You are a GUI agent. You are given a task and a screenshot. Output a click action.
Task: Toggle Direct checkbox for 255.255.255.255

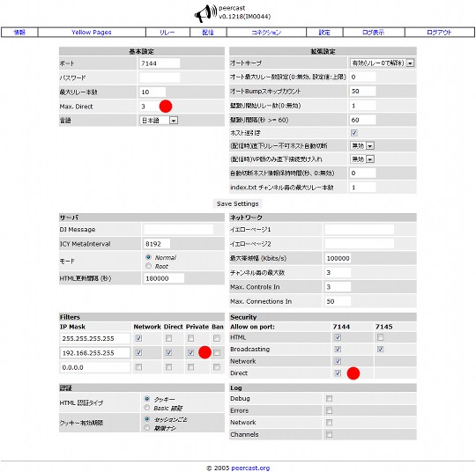pos(168,338)
